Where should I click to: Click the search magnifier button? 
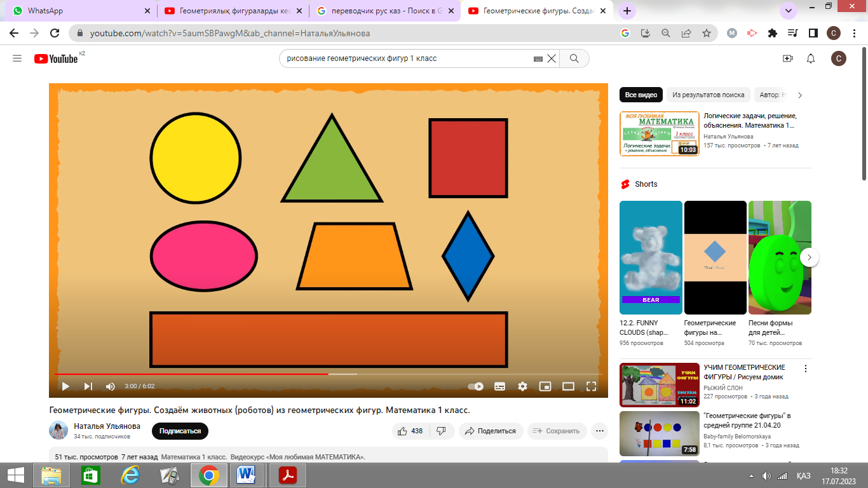tap(574, 58)
